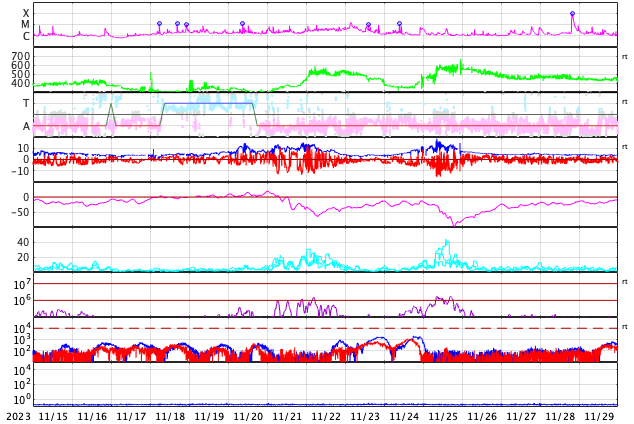
Task: Click the flare marker on 11/23
Action: (368, 25)
